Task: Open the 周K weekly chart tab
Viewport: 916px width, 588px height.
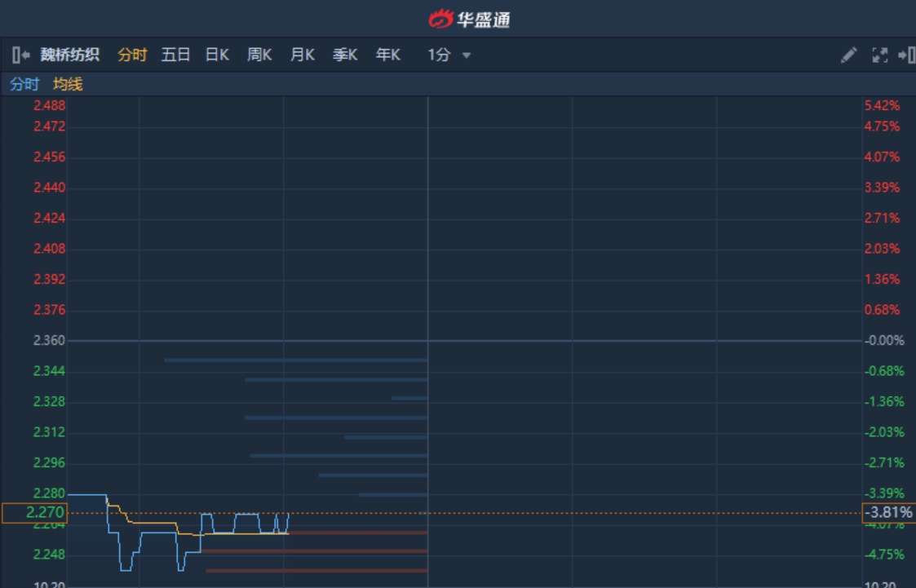Action: coord(259,55)
